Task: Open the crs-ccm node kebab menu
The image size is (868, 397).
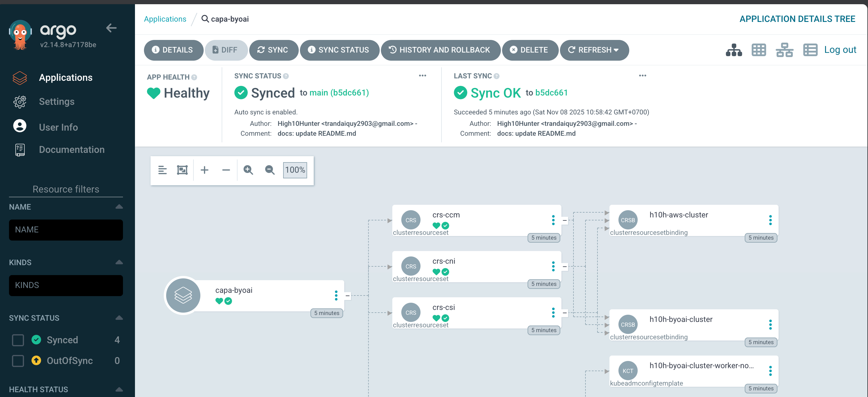Action: [x=553, y=220]
